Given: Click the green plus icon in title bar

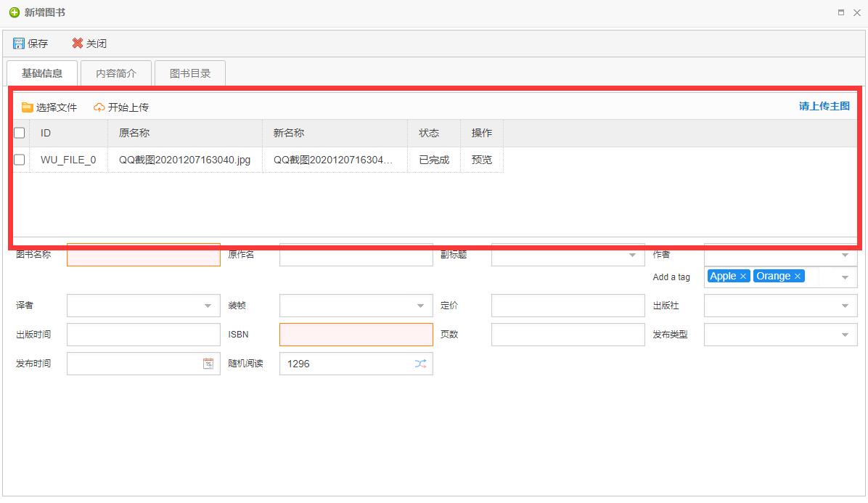Looking at the screenshot, I should pos(12,12).
